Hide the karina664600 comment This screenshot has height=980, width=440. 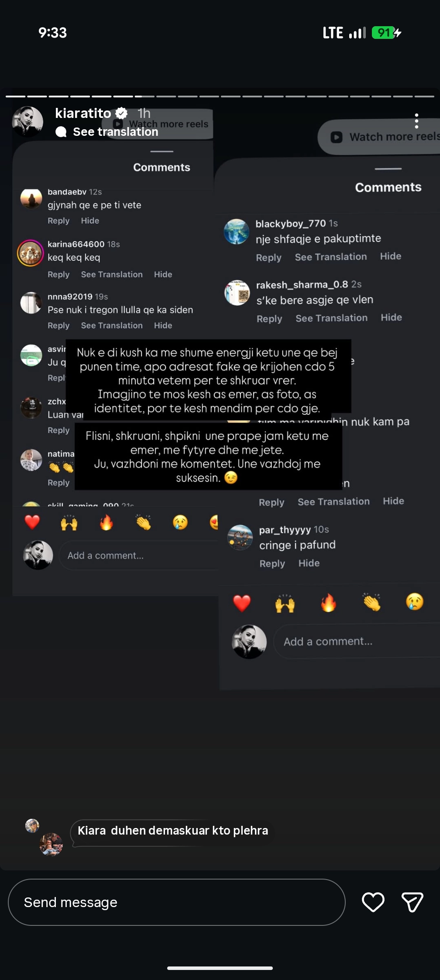tap(163, 274)
